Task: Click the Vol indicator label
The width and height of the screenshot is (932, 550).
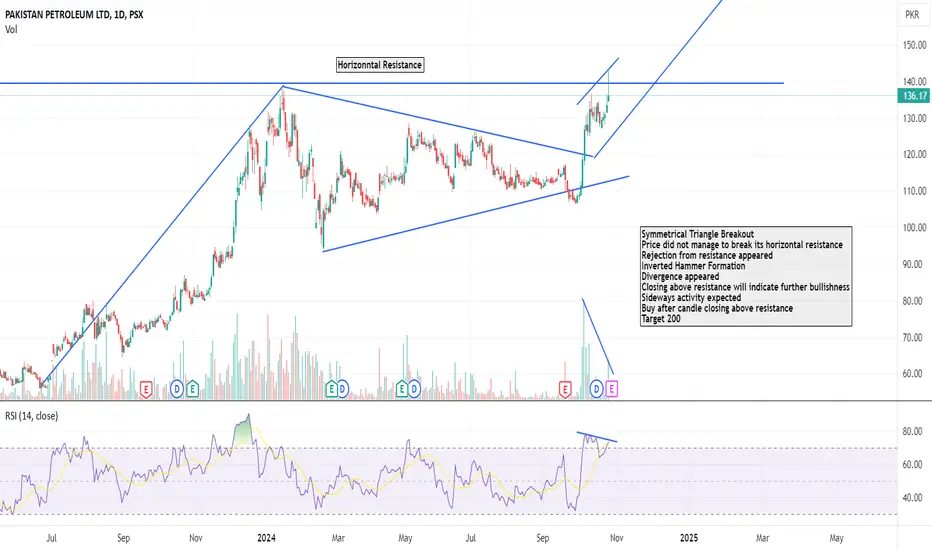Action: coord(11,30)
